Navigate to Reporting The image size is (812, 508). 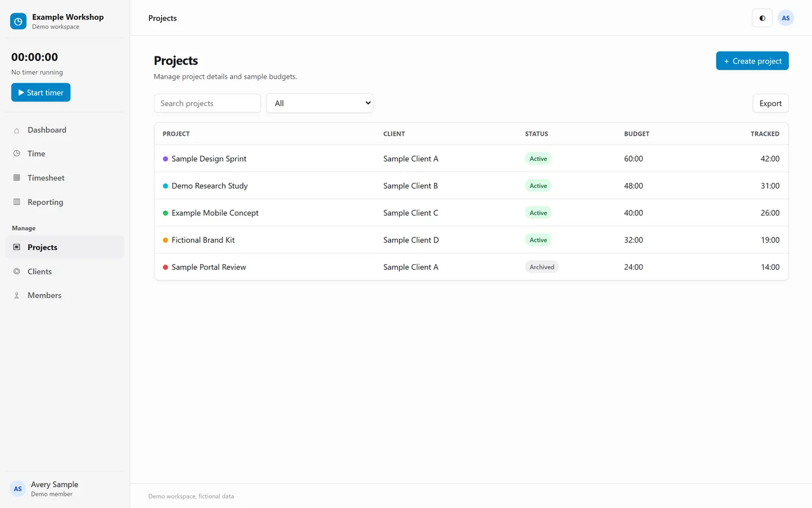65,202
